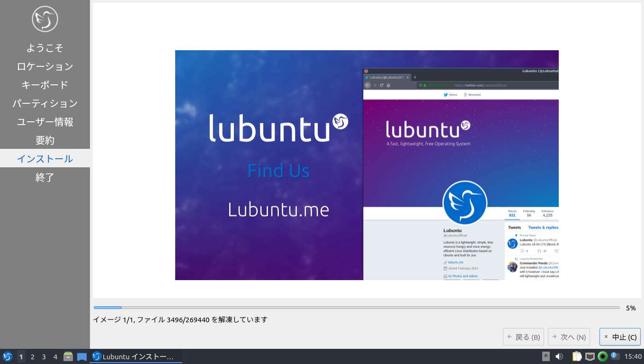Open the clipboard manager tray icon
Image resolution: width=644 pixels, height=364 pixels.
[x=577, y=356]
